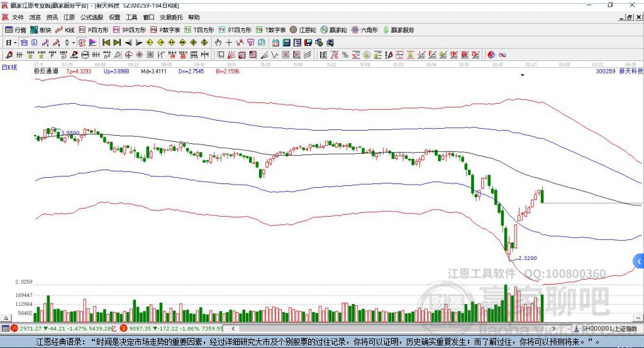Open the calculator icon
Image resolution: width=644 pixels, height=348 pixels.
[x=286, y=43]
